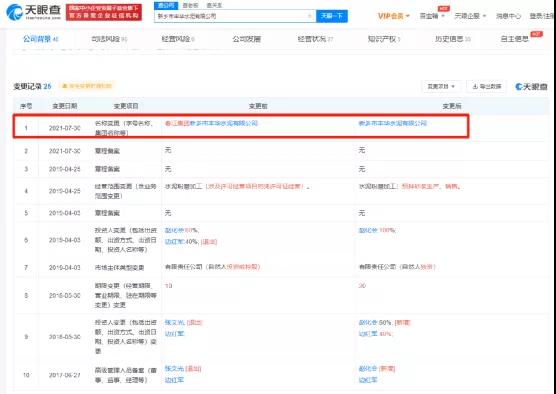
Task: Switch to the 司法风险 tab
Action: coord(109,39)
